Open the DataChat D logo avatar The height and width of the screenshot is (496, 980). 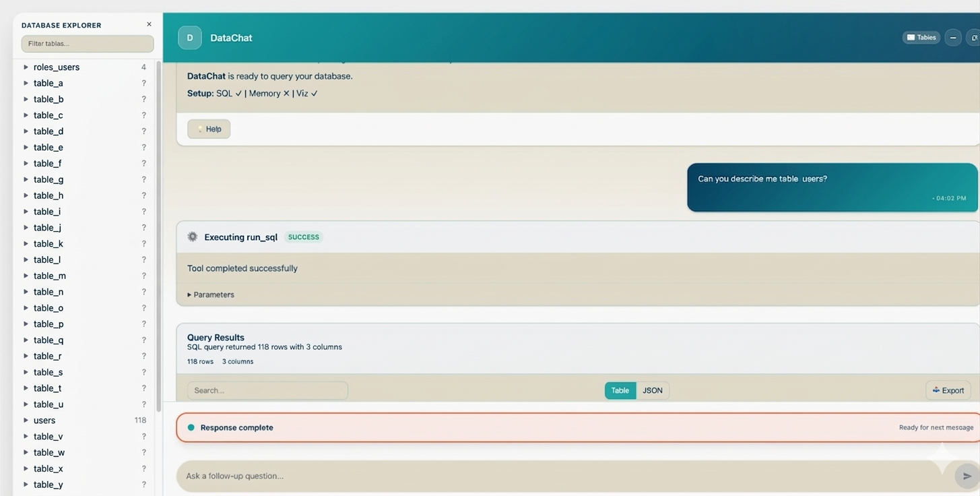pyautogui.click(x=190, y=38)
